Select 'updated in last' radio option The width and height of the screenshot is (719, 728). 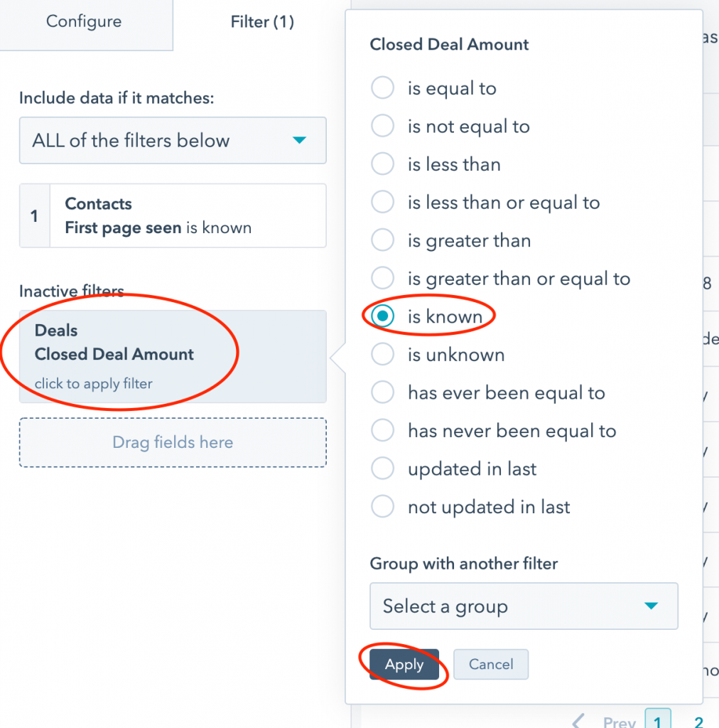[383, 469]
